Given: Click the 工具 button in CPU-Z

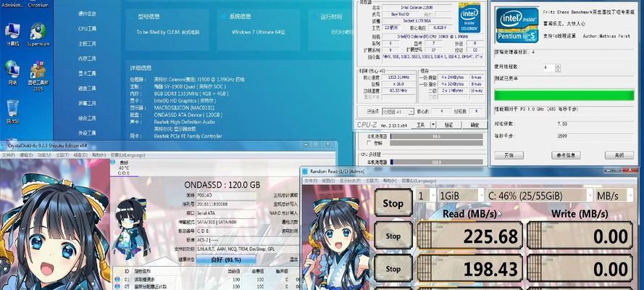Looking at the screenshot, I should 421,125.
